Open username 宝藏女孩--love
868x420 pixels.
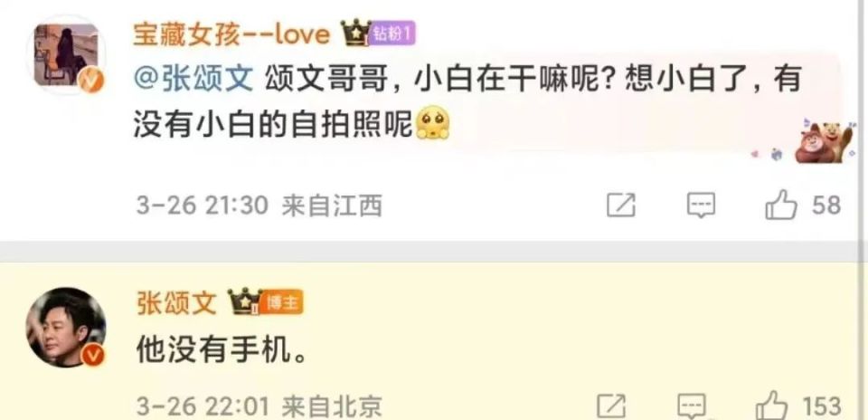pos(232,34)
